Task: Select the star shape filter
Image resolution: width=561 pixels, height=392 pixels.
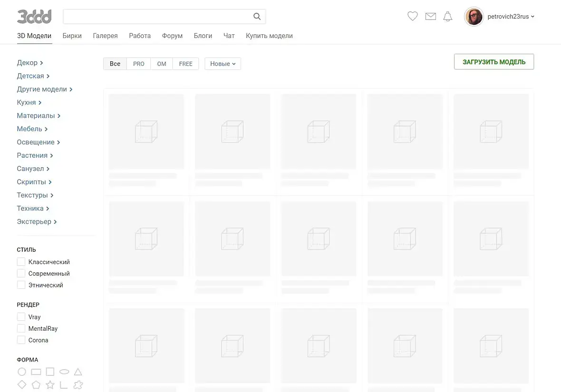Action: [50, 384]
